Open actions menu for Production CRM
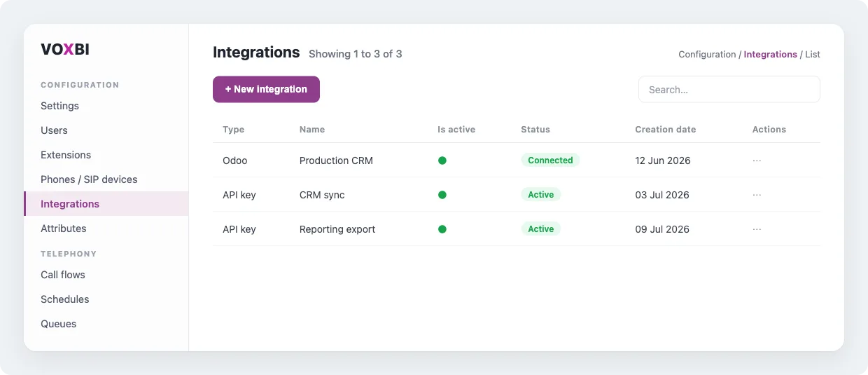Viewport: 868px width, 375px height. [757, 161]
